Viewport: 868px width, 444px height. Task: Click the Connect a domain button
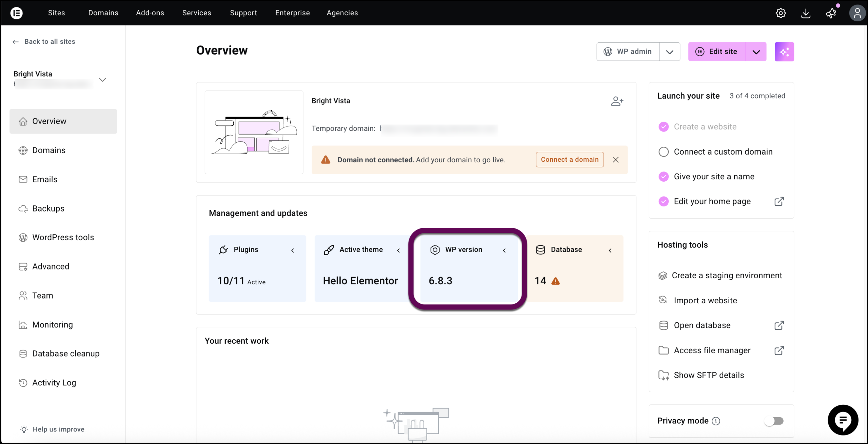(570, 160)
